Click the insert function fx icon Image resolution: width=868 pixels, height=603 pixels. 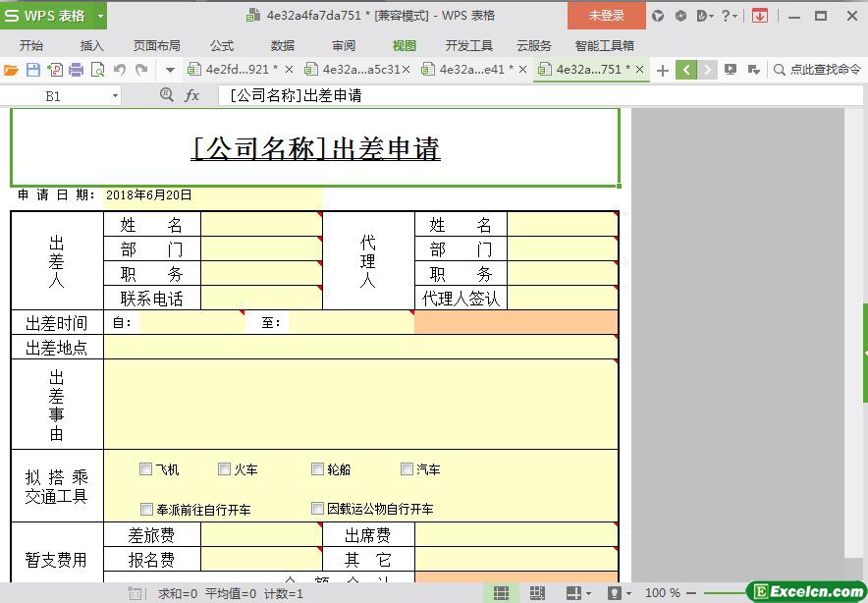click(192, 95)
